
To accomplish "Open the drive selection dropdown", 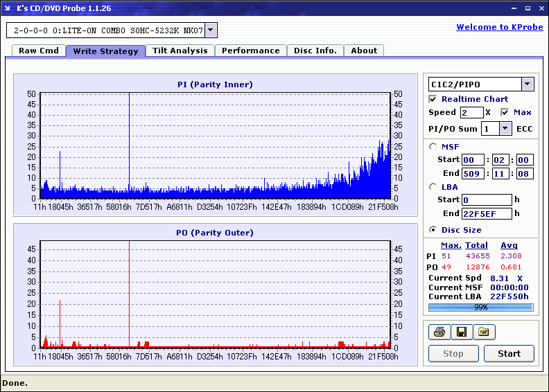I will tap(211, 30).
